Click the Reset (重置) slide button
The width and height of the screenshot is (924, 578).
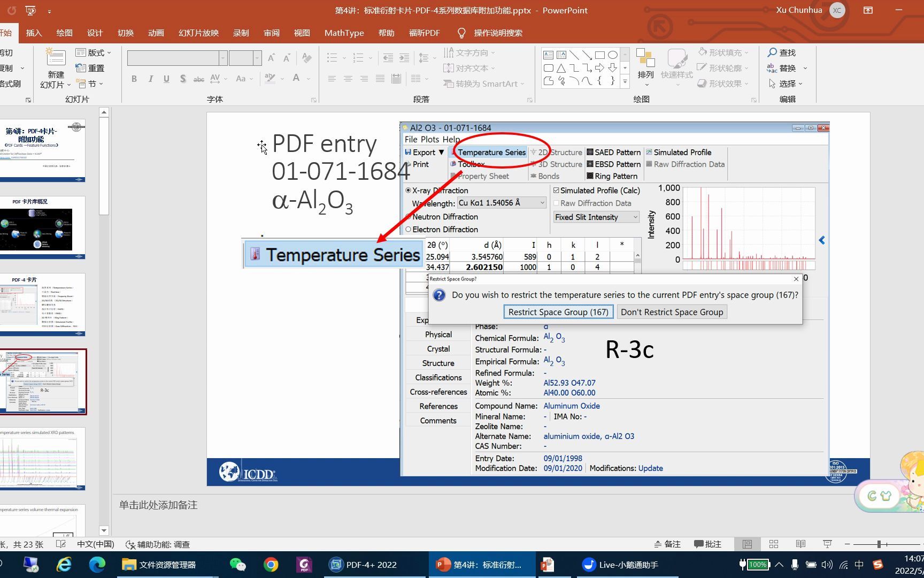coord(90,68)
